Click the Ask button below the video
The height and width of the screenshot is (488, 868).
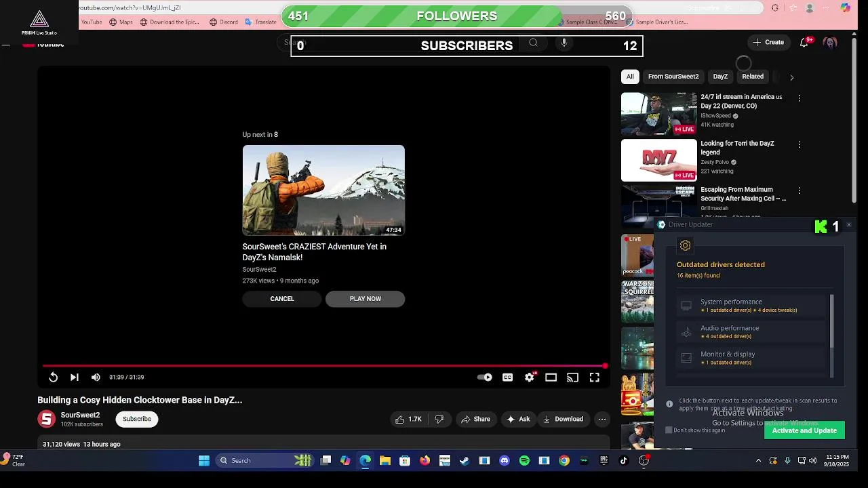(x=518, y=420)
